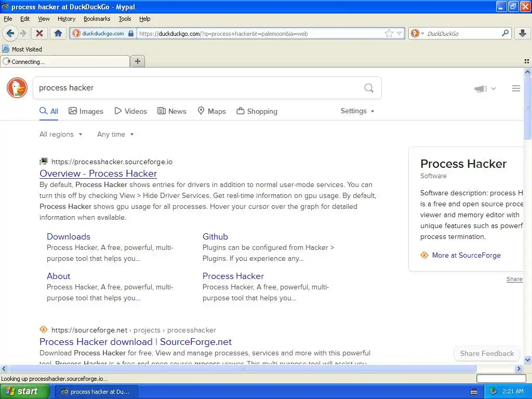Viewport: 532px width, 399px height.
Task: Open the Github sitelink
Action: point(215,236)
